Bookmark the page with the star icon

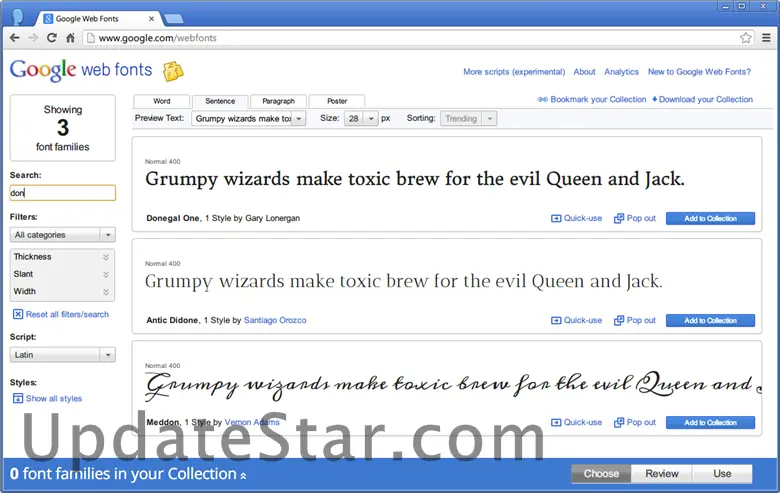(745, 38)
